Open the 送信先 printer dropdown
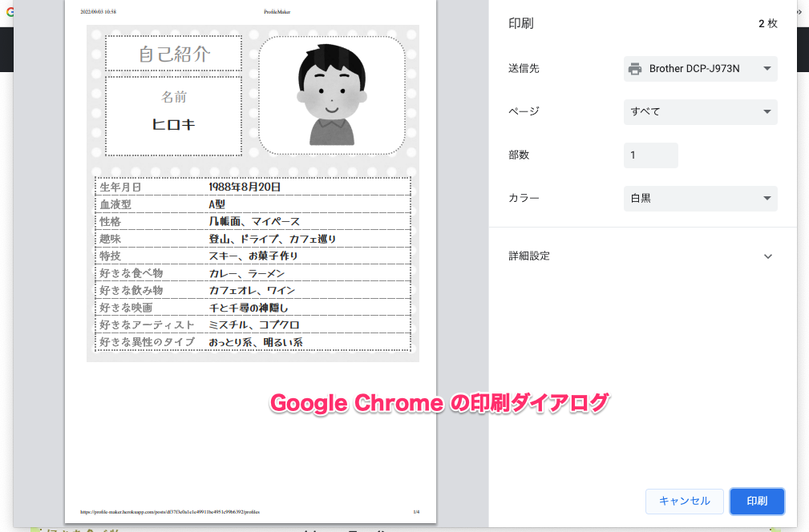The height and width of the screenshot is (532, 809). point(700,69)
